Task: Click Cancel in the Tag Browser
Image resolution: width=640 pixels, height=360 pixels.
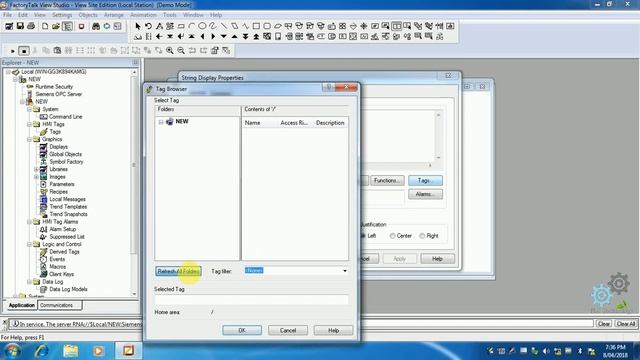Action: pos(288,330)
